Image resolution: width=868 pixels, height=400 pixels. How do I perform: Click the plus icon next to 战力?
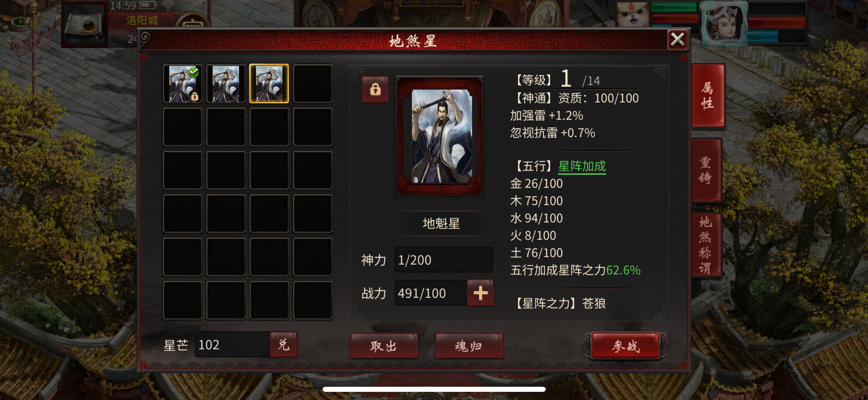480,293
